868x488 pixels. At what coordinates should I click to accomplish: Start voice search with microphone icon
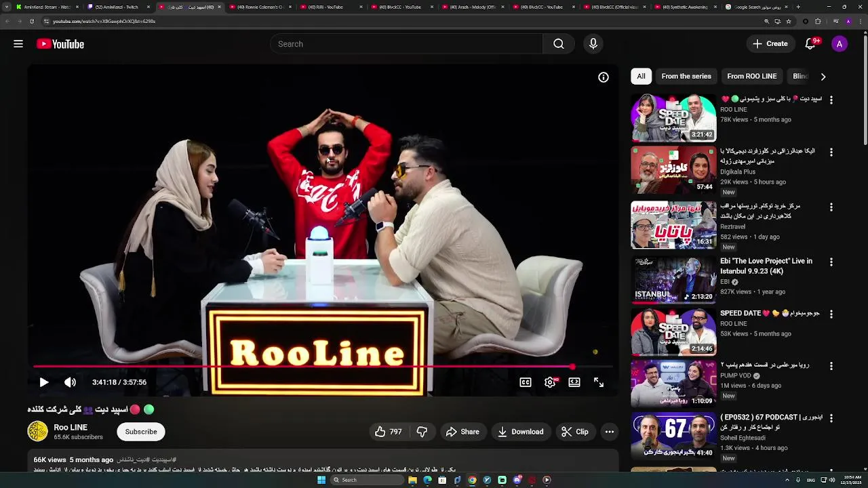593,44
